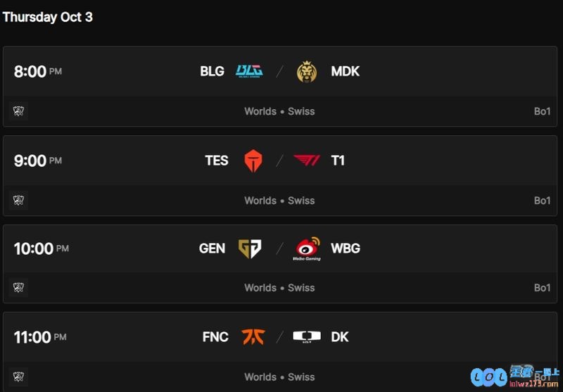Click the BLG team logo
The width and height of the screenshot is (563, 392).
[249, 71]
